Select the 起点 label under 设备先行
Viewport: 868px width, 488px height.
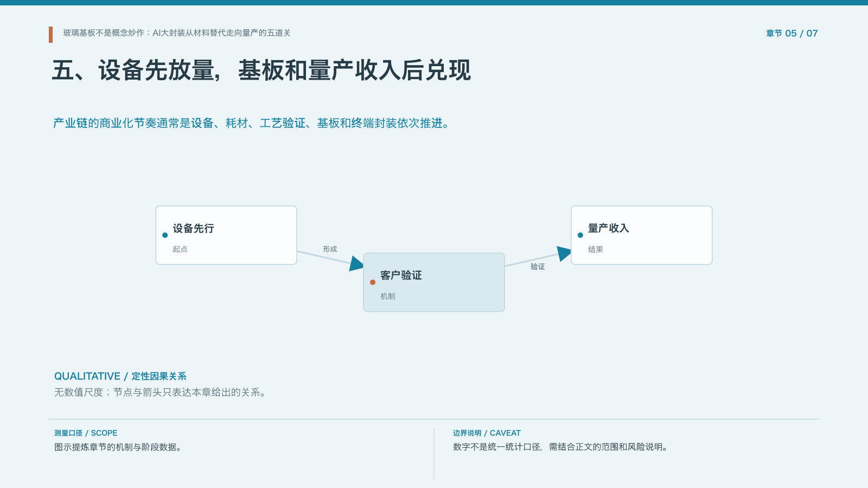[180, 249]
